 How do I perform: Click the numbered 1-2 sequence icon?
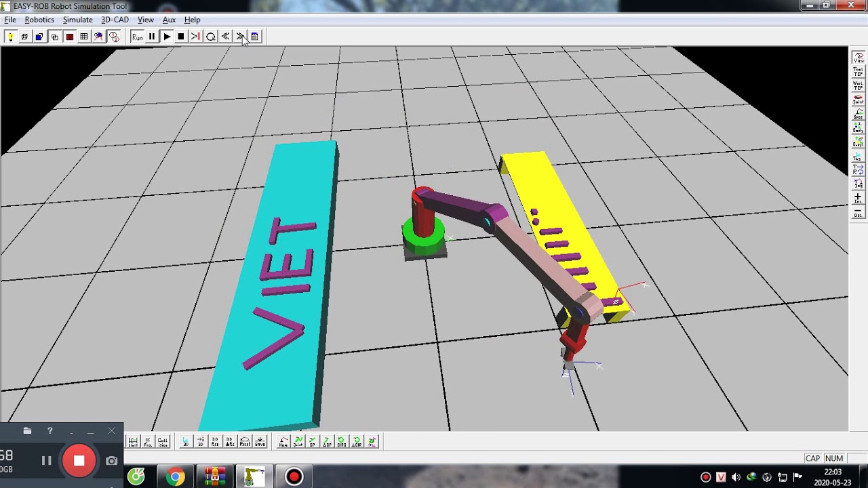tap(114, 37)
